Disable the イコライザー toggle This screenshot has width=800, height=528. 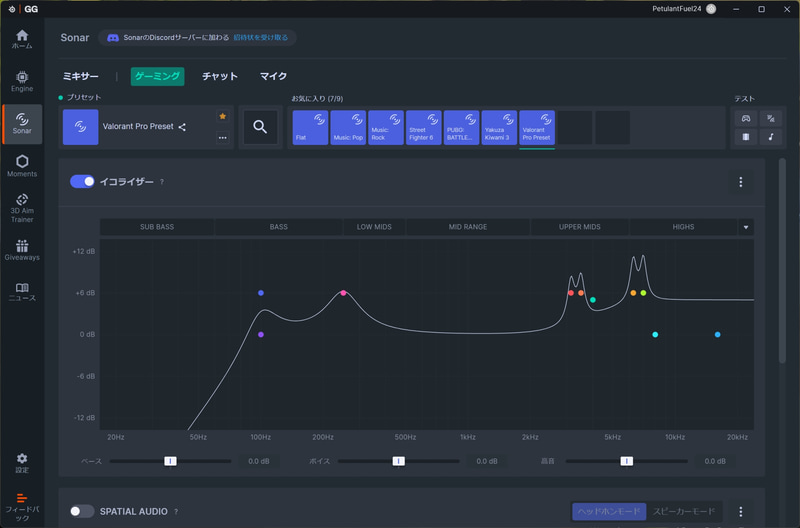pyautogui.click(x=82, y=182)
